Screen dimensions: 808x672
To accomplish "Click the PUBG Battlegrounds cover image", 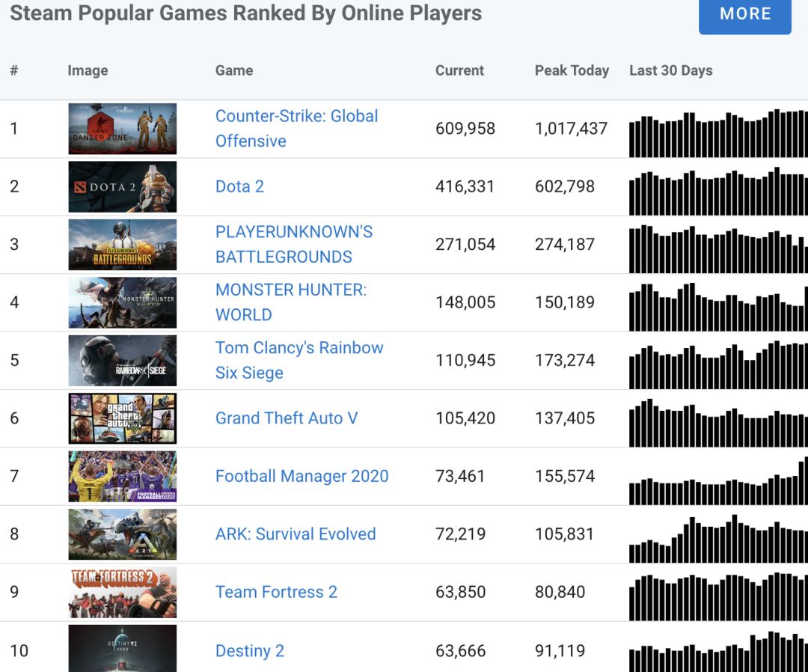I will tap(123, 245).
